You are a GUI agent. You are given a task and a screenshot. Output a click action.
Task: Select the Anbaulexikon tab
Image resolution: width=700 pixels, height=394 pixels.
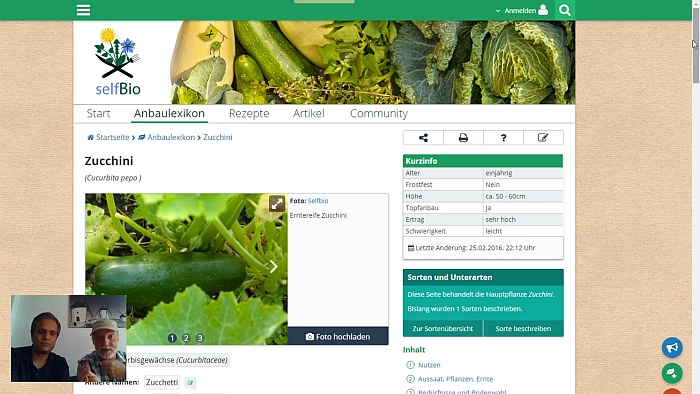click(169, 113)
